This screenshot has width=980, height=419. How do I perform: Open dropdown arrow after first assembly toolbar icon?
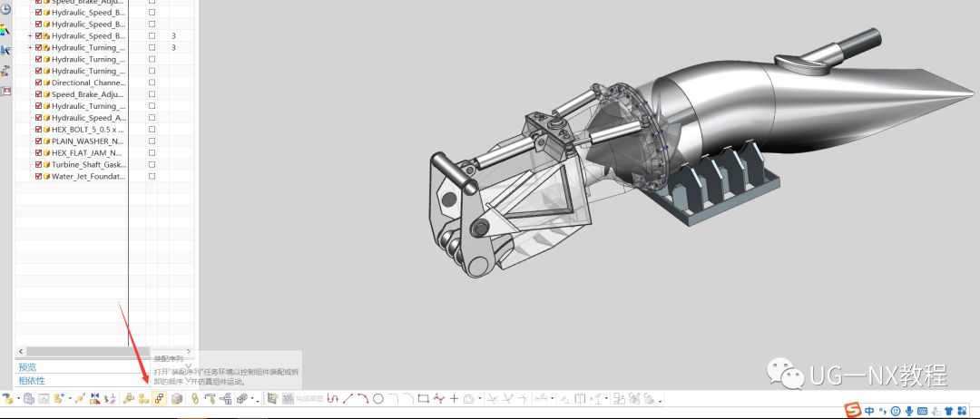[19, 398]
